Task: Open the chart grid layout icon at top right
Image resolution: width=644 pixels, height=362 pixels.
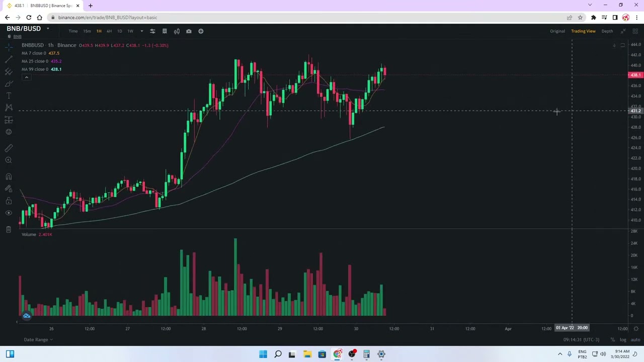Action: point(635,31)
